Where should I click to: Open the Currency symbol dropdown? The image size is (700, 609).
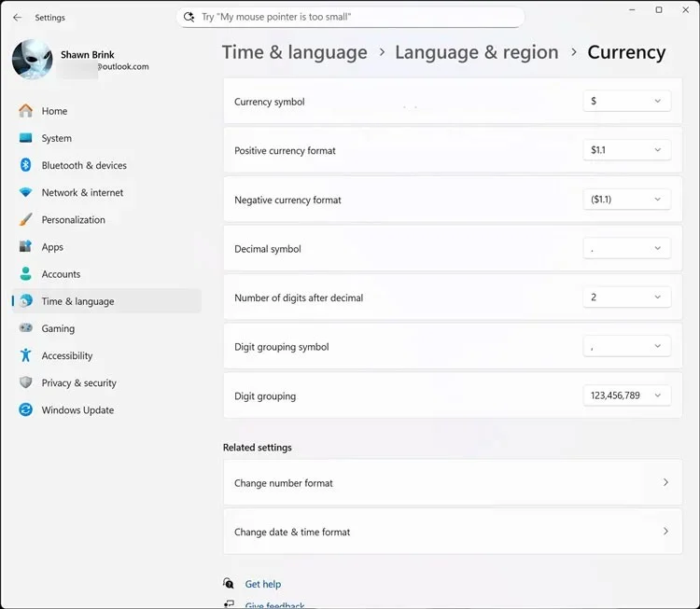(x=626, y=102)
